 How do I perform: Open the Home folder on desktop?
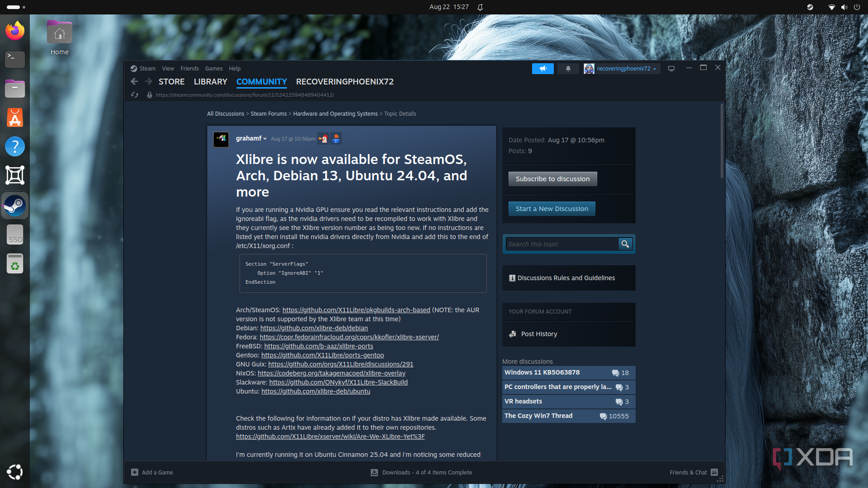click(x=59, y=38)
